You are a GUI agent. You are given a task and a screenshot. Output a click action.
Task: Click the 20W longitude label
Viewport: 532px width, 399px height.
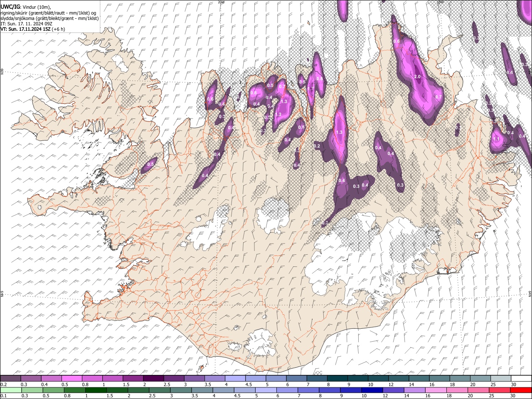tap(221, 2)
